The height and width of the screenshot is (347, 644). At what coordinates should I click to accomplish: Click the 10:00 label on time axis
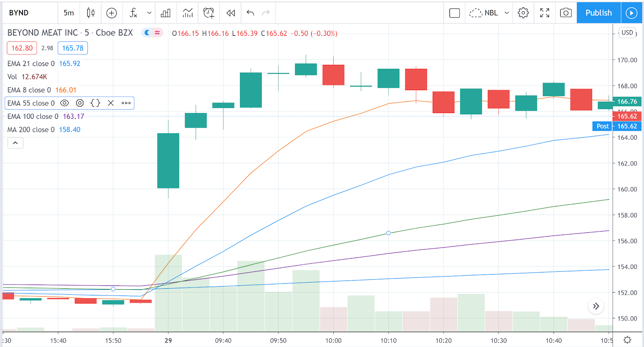click(333, 341)
